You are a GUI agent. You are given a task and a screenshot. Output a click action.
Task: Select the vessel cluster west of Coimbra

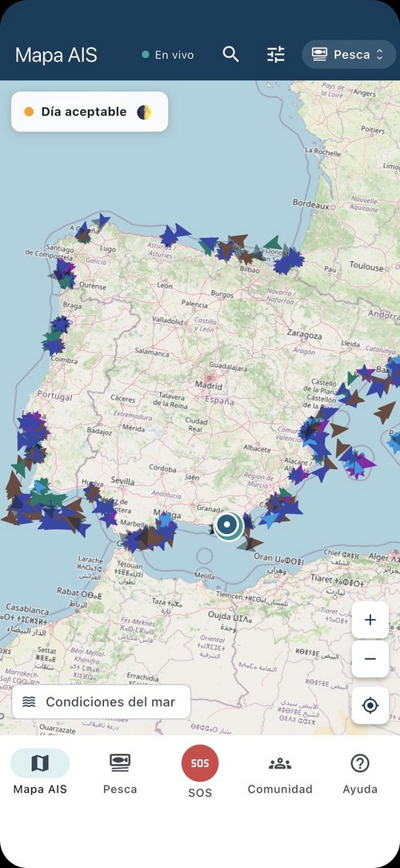pyautogui.click(x=54, y=345)
